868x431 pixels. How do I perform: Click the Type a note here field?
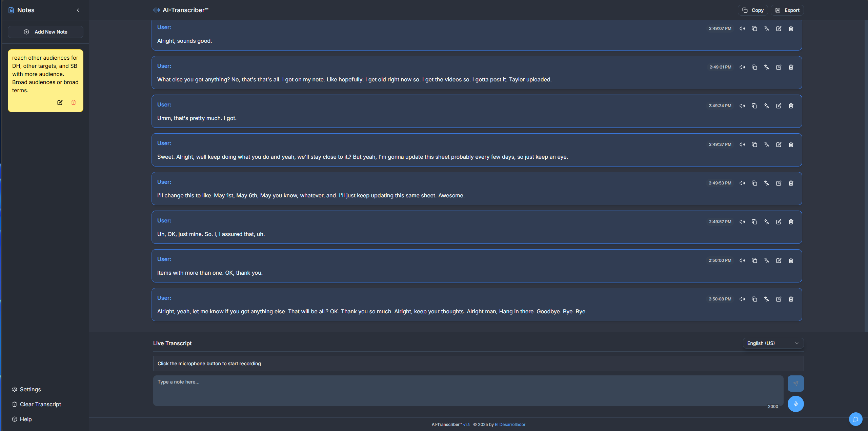pyautogui.click(x=468, y=390)
